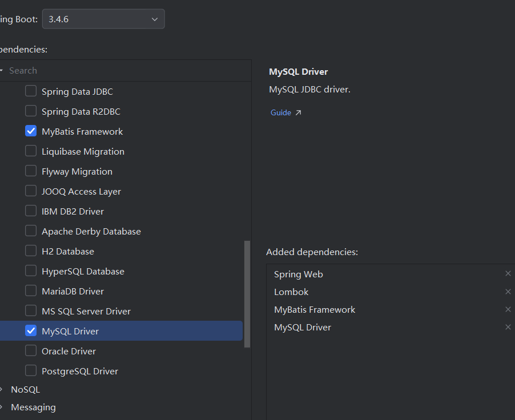Enable the H2 Database checkbox
Viewport: 515px width, 420px height.
coord(31,251)
